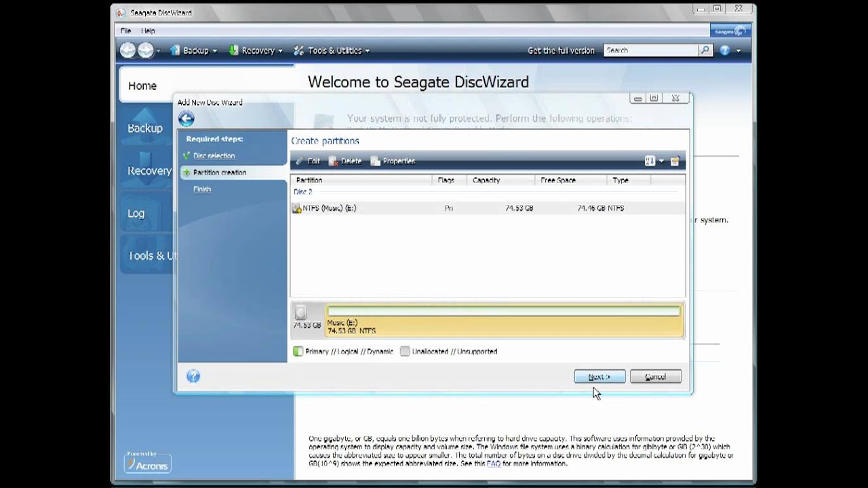Image resolution: width=868 pixels, height=488 pixels.
Task: Expand the view options dropdown arrow
Action: coord(661,161)
